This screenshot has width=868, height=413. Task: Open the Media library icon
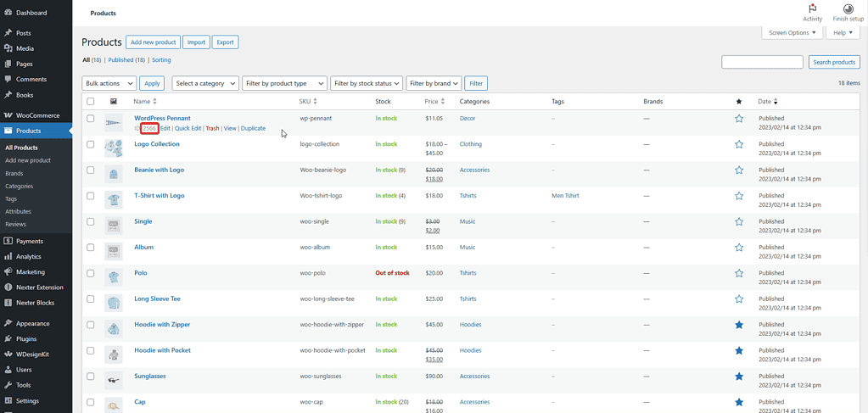(8, 48)
